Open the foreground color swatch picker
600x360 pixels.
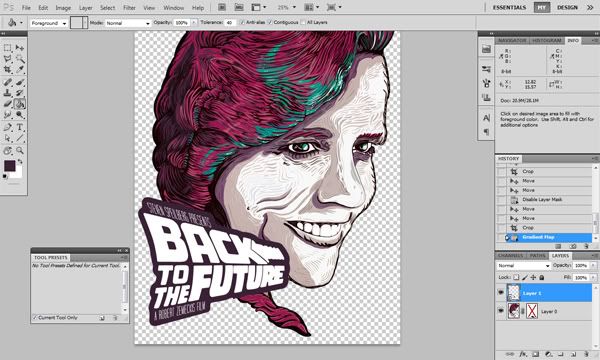tap(9, 165)
